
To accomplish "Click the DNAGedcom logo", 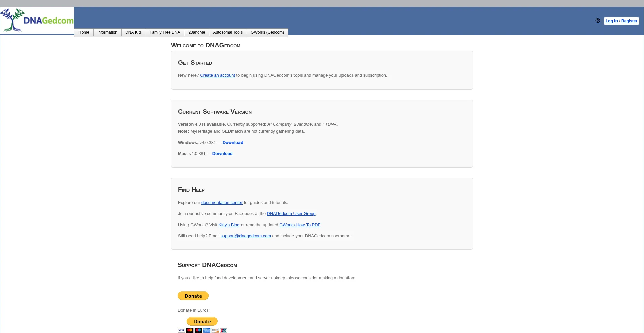I will pyautogui.click(x=37, y=20).
